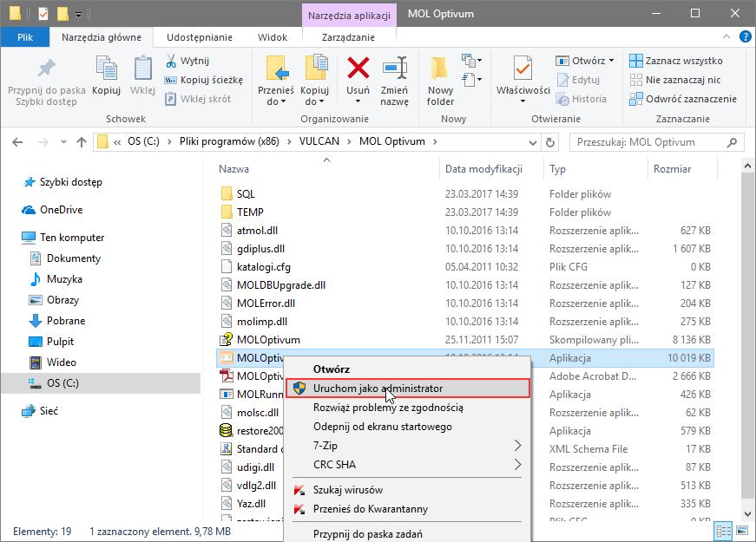Image resolution: width=756 pixels, height=542 pixels.
Task: Navigate to Pliki programów (x86) breadcrumb
Action: click(x=229, y=141)
